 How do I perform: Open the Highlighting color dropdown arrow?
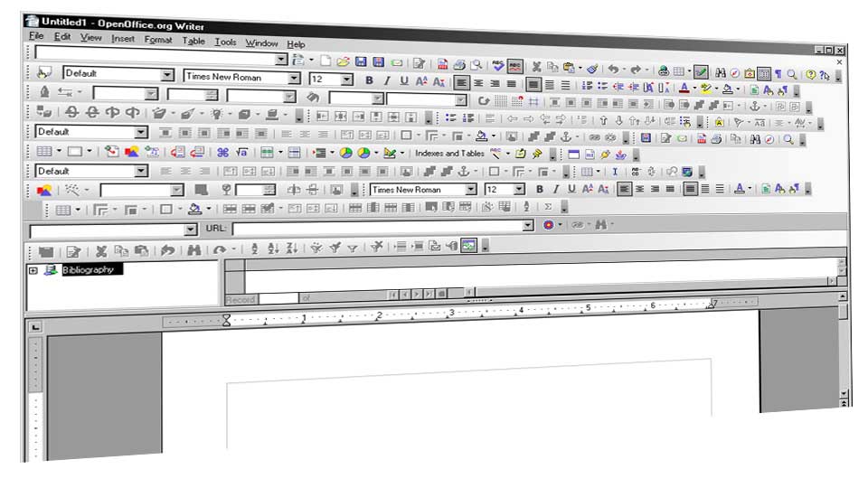pyautogui.click(x=716, y=89)
